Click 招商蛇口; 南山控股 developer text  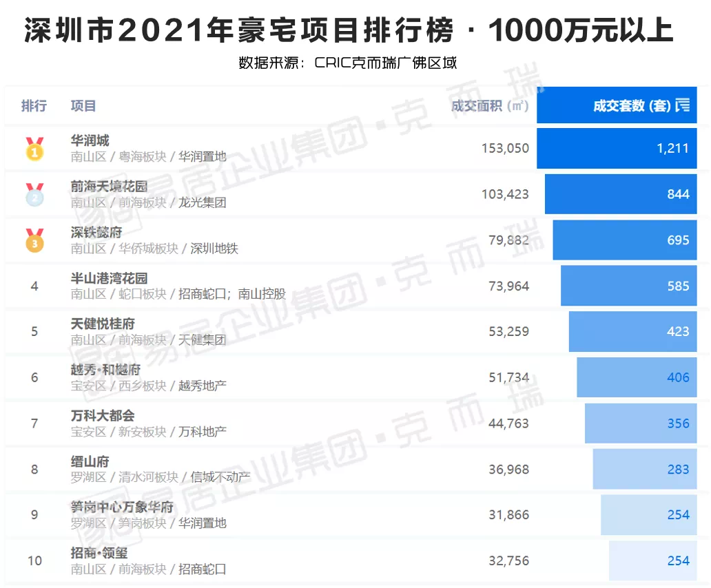(232, 294)
